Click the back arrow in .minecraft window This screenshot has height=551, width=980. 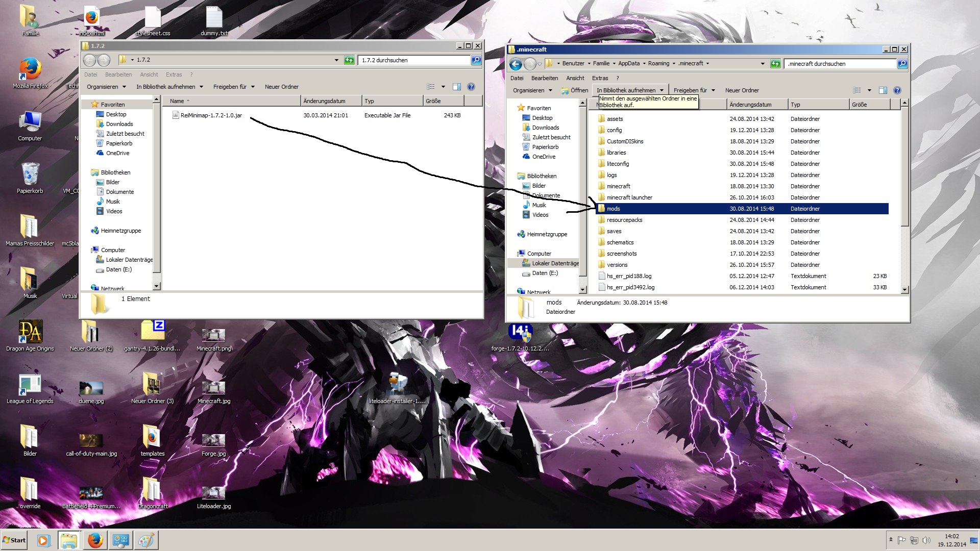point(516,64)
